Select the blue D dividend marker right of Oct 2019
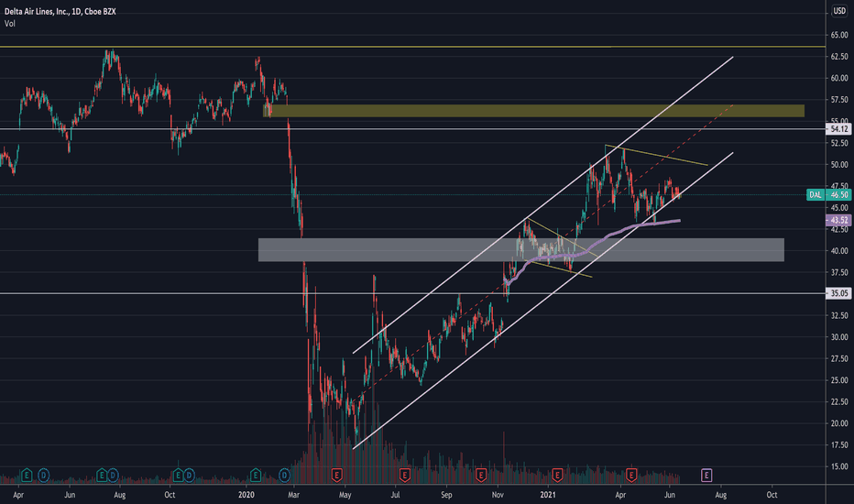This screenshot has width=854, height=504. (x=189, y=475)
